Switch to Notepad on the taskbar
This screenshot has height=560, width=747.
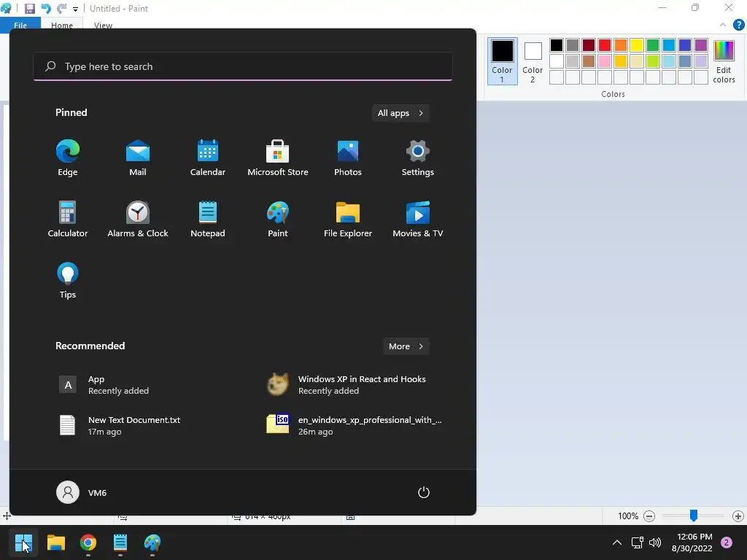(120, 542)
